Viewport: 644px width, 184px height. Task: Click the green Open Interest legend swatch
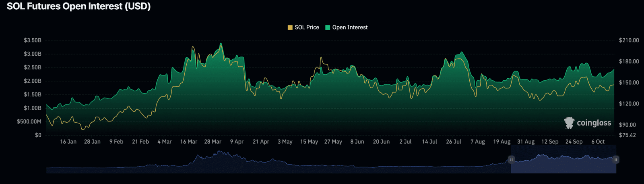tap(328, 27)
